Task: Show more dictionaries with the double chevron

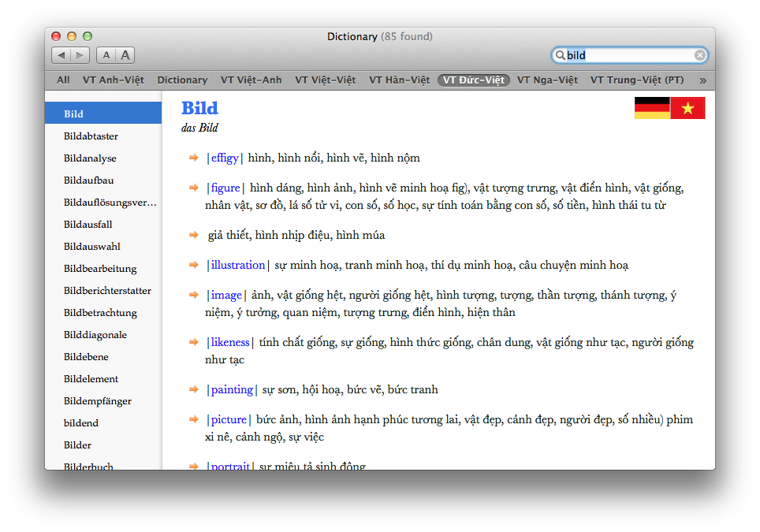Action: [x=702, y=80]
